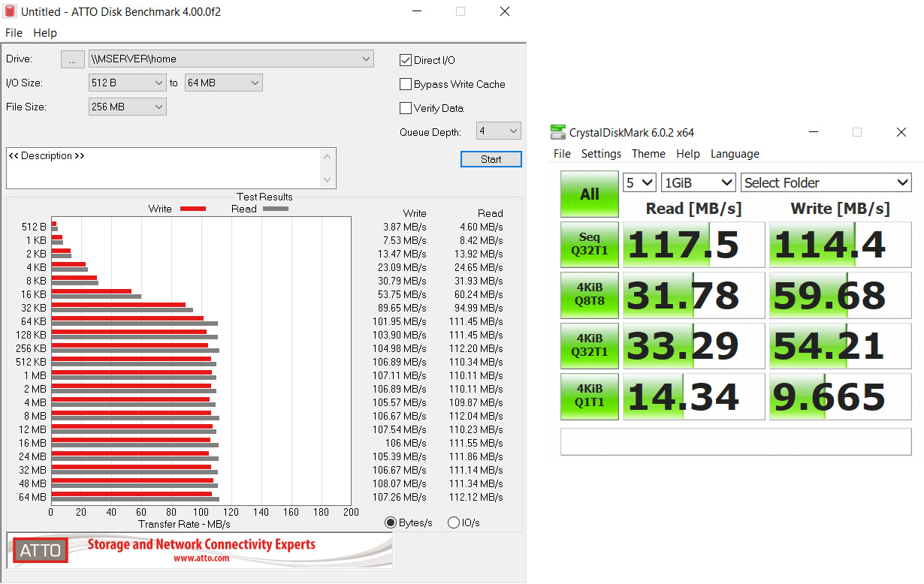Image resolution: width=924 pixels, height=584 pixels.
Task: Open the Drive dropdown showing \\MSERVER\home
Action: pyautogui.click(x=231, y=59)
